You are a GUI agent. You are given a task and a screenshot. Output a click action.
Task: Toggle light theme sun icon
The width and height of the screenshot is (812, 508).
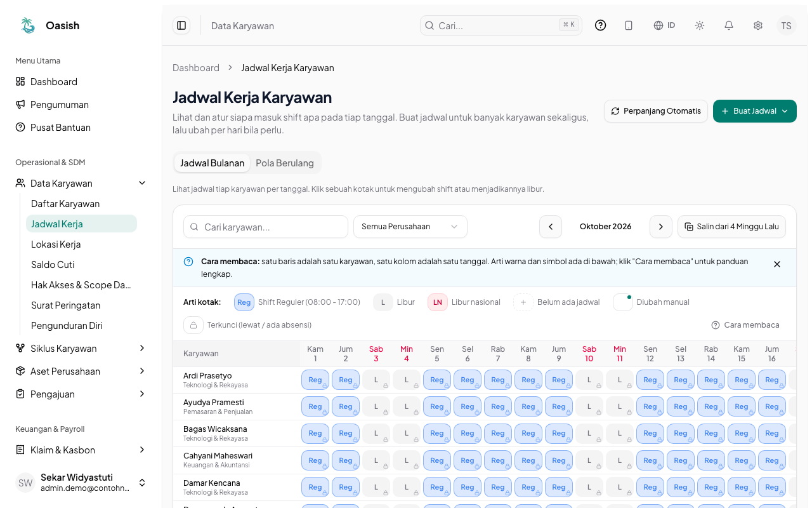700,25
